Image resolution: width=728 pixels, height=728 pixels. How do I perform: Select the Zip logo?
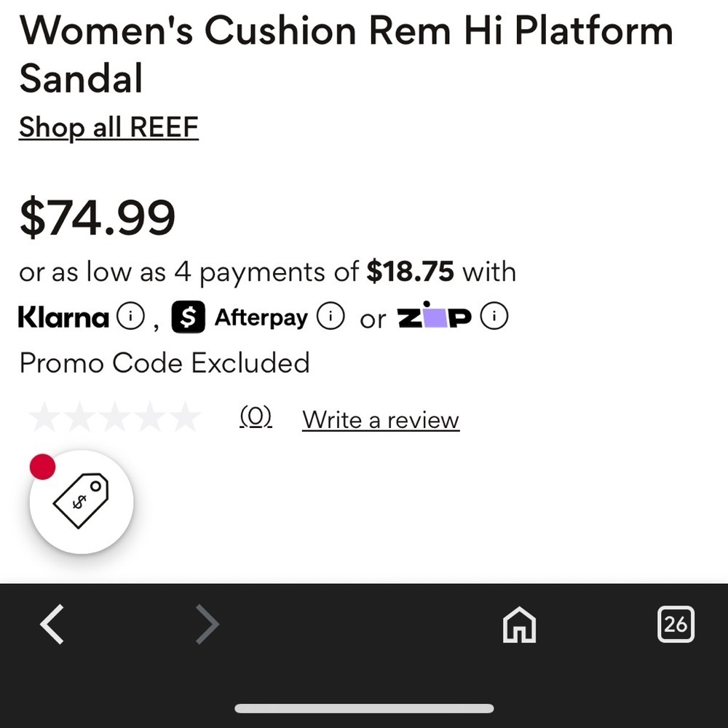[434, 316]
